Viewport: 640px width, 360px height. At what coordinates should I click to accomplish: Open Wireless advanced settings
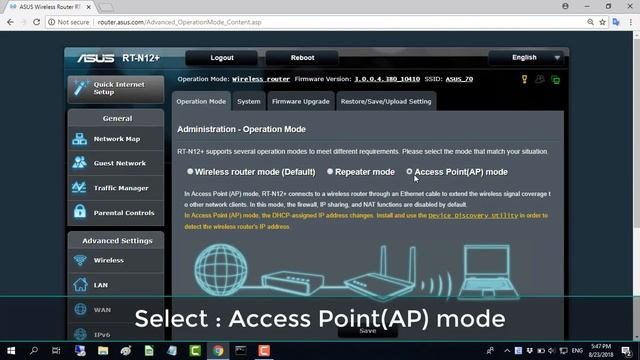click(x=116, y=260)
